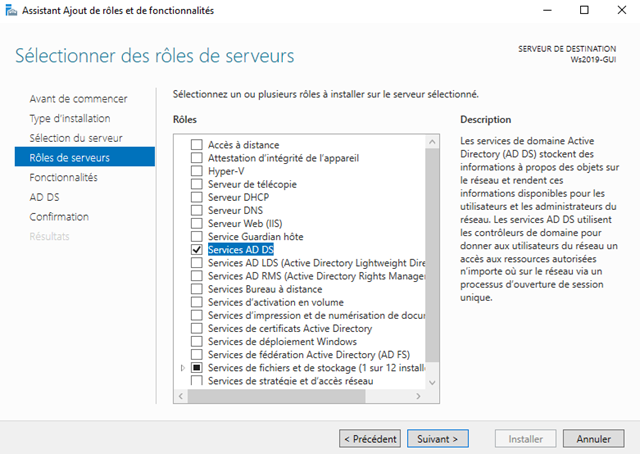Select the AD DS step in sidebar

pyautogui.click(x=45, y=197)
